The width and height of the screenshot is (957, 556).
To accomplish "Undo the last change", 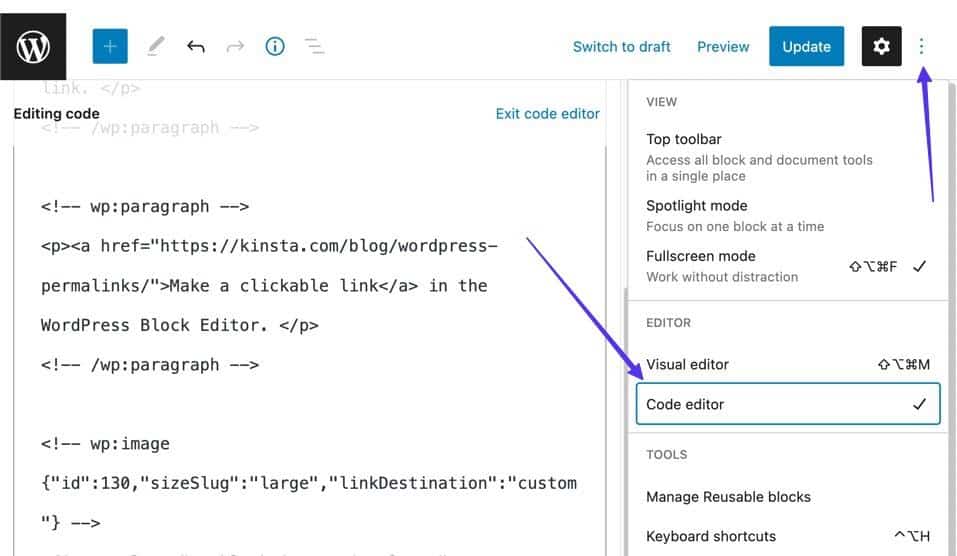I will (196, 46).
